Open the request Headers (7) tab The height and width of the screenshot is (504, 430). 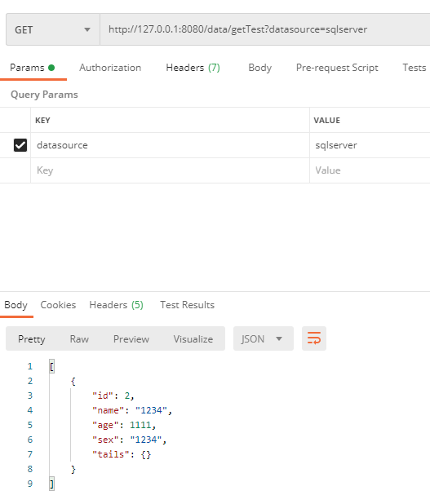193,68
